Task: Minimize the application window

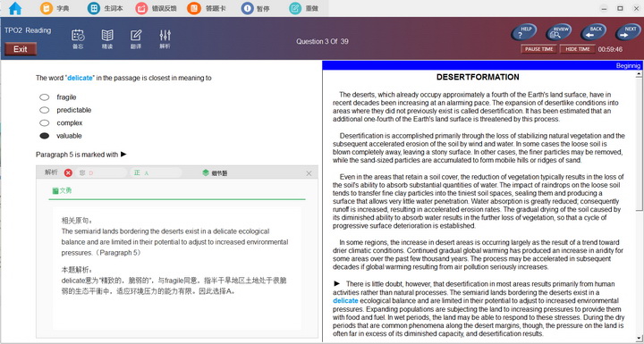Action: click(x=604, y=8)
